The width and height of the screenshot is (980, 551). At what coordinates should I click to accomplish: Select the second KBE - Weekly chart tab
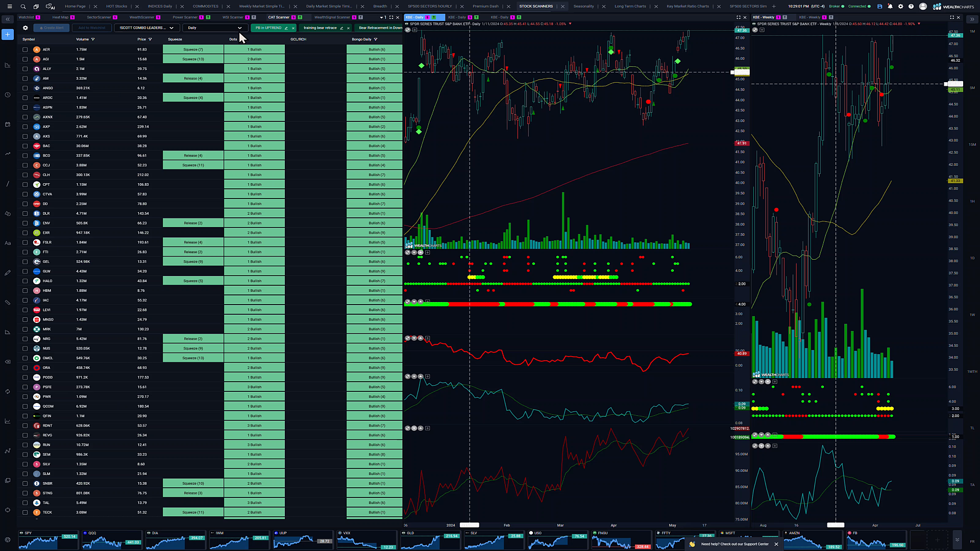[x=810, y=17]
